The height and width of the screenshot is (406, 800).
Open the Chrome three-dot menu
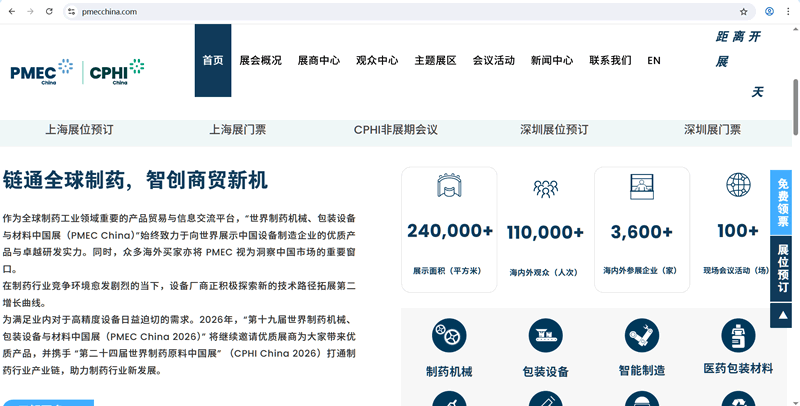click(788, 12)
